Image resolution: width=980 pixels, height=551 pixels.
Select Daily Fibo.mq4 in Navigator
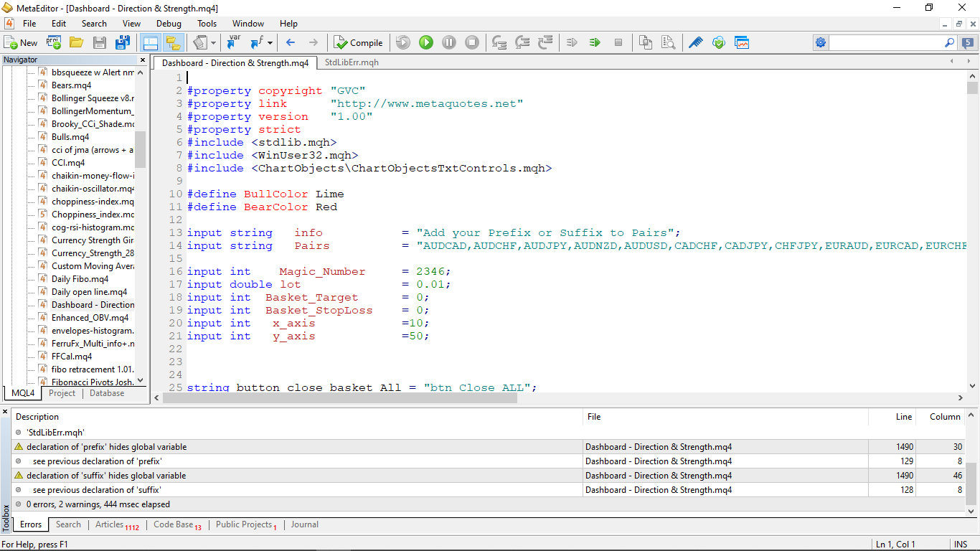coord(80,278)
